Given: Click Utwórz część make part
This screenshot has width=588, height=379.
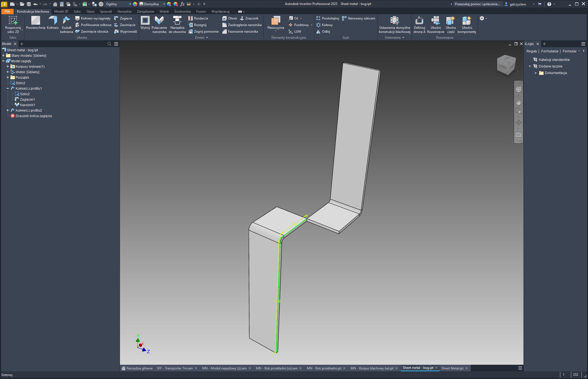Looking at the screenshot, I should point(451,25).
